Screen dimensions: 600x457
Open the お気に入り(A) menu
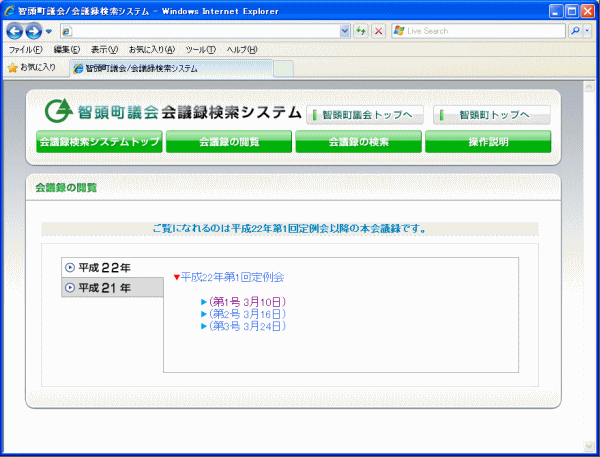(x=152, y=50)
